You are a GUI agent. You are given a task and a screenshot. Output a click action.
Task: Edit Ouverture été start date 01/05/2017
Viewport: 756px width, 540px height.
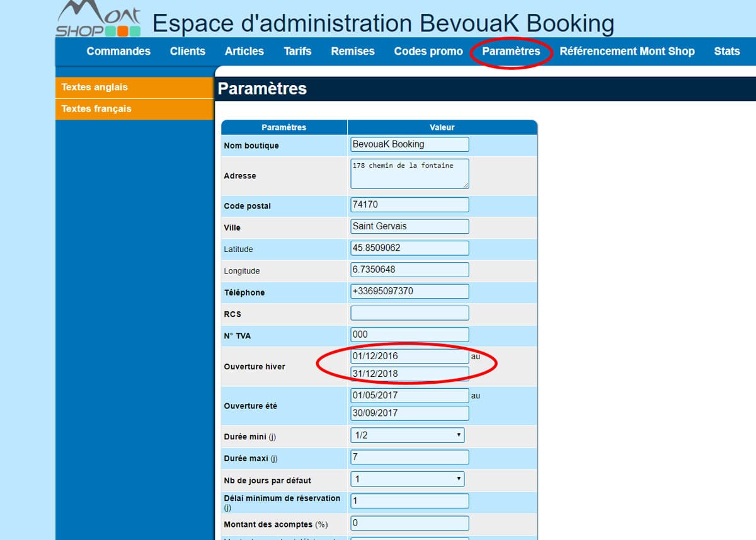[409, 396]
